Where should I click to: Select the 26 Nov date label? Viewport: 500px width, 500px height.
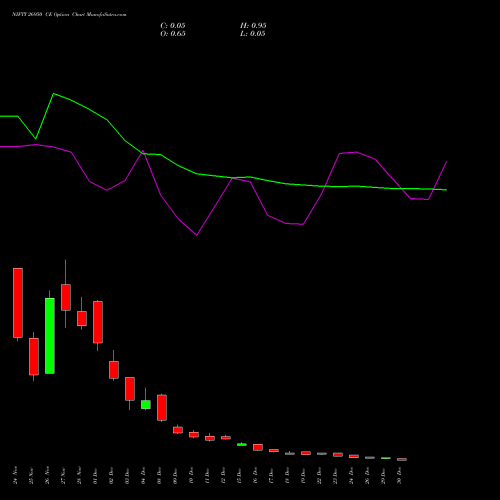tap(47, 475)
